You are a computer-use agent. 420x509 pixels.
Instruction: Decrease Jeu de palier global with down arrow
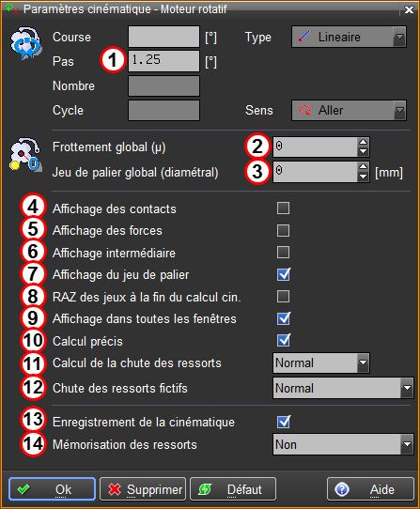click(364, 177)
